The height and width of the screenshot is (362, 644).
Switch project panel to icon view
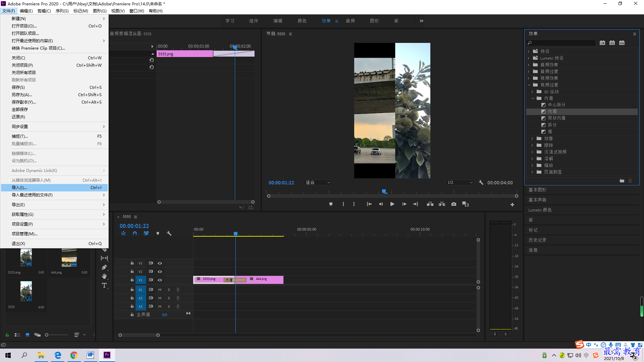[x=28, y=335]
